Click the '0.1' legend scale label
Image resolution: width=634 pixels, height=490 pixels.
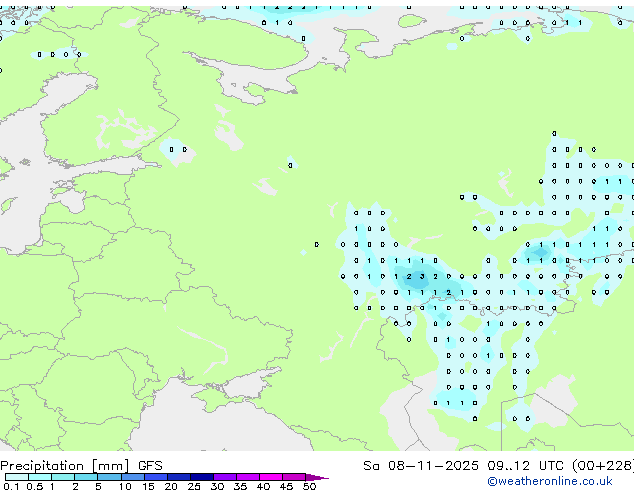click(x=11, y=486)
